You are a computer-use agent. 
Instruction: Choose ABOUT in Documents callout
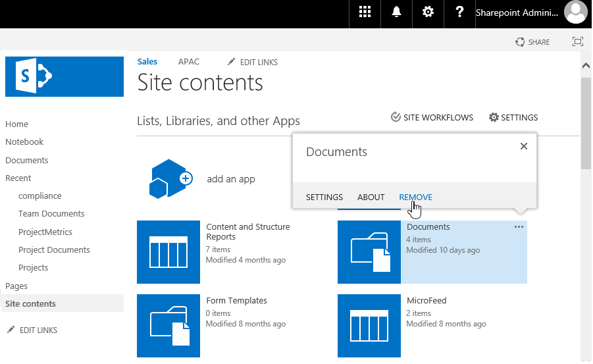pos(371,197)
